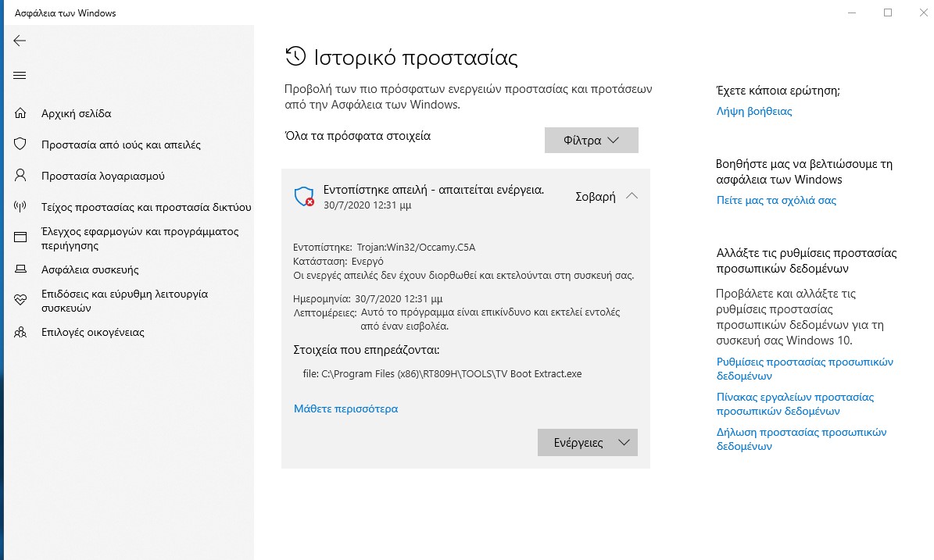
Task: Click the threat shield icon with red X
Action: [304, 196]
